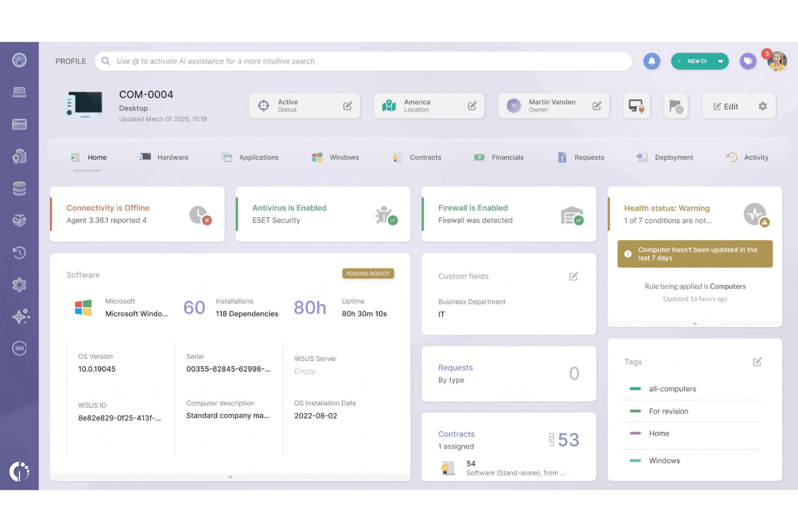Open the notifications bell icon
Screen dimensions: 798x532
[651, 61]
